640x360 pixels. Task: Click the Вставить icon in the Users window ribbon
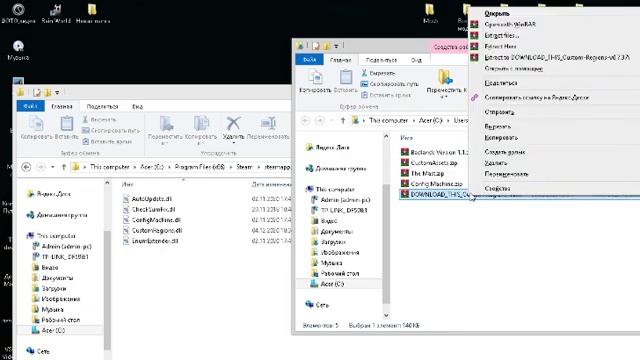pos(346,77)
